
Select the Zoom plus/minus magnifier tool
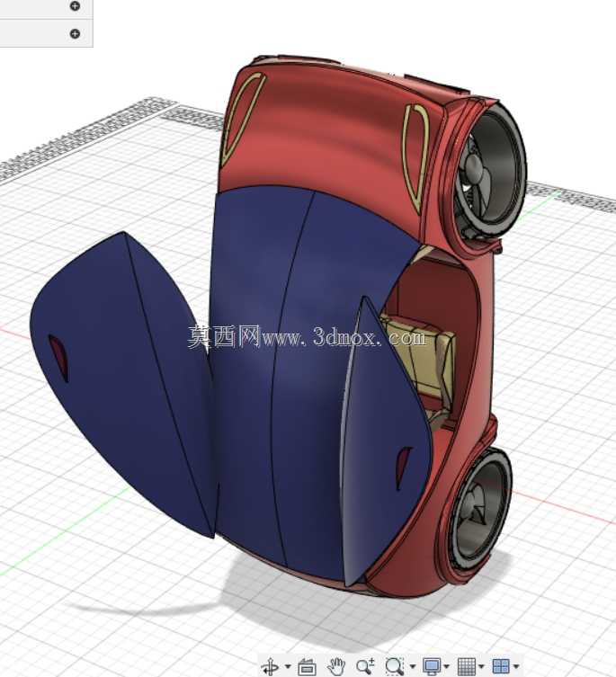(365, 666)
